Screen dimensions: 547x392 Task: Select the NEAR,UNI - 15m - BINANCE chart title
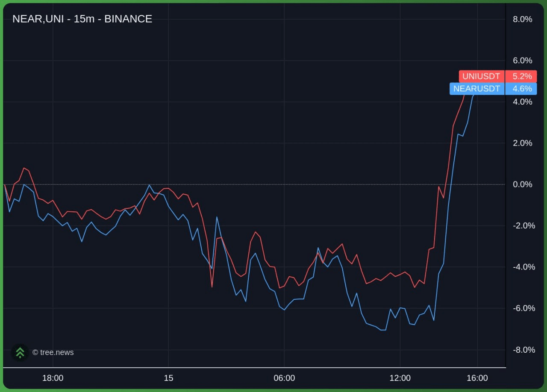point(82,19)
